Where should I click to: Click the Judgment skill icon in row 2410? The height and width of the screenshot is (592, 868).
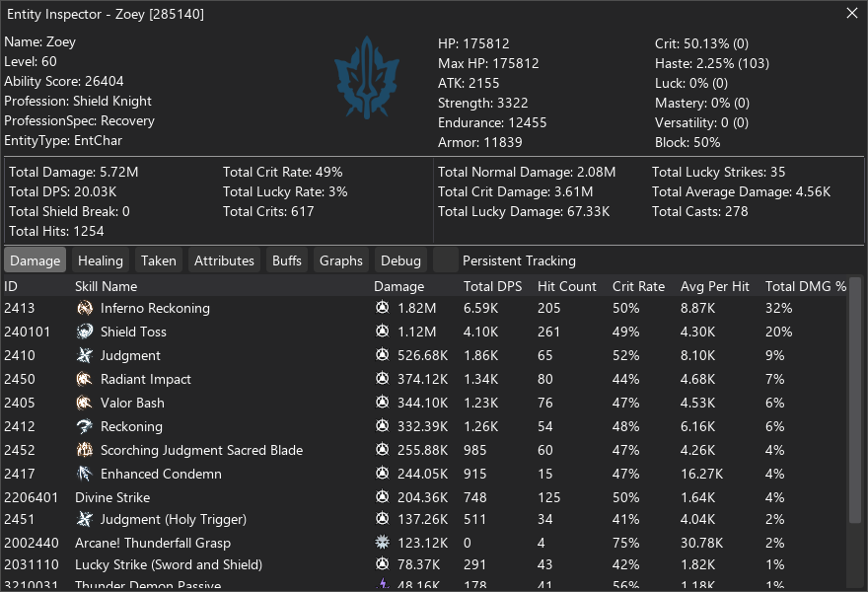tap(84, 355)
